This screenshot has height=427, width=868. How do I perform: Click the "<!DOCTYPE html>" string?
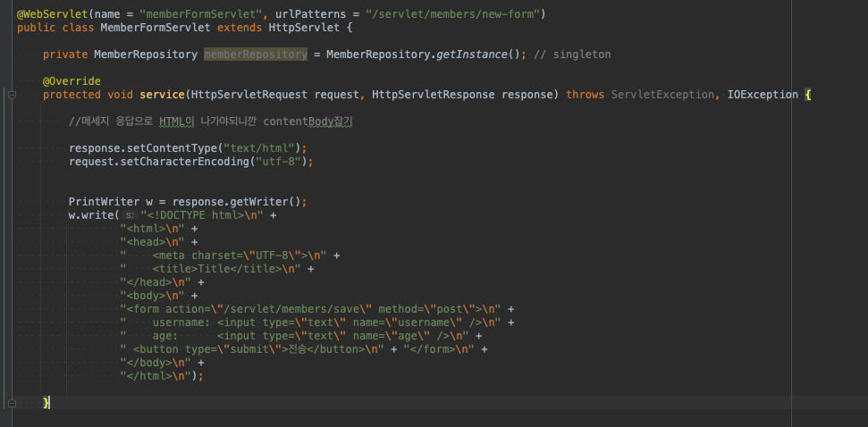click(x=203, y=215)
